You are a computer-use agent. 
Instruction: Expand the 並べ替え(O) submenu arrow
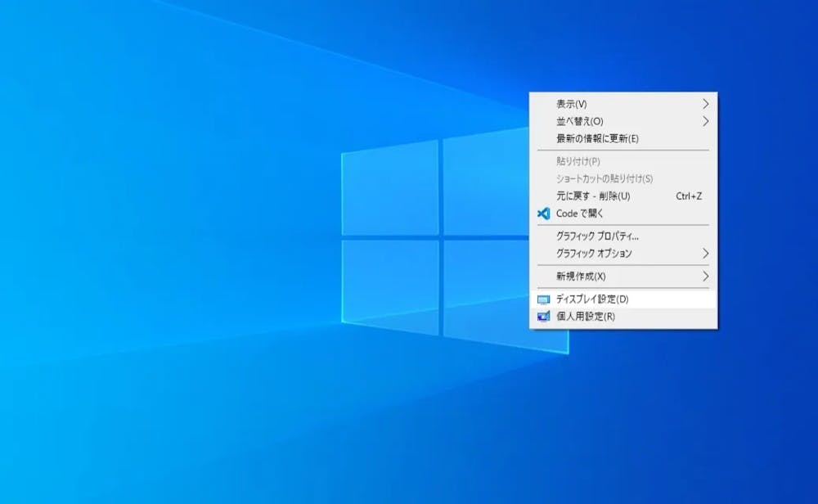[x=705, y=121]
